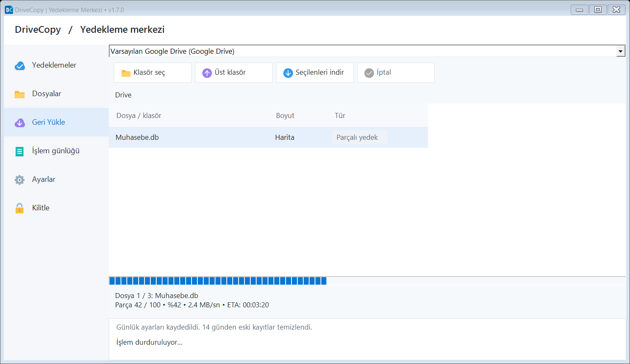Open the Google Drive account dropdown arrow
Screen dimensions: 630x364
[621, 51]
